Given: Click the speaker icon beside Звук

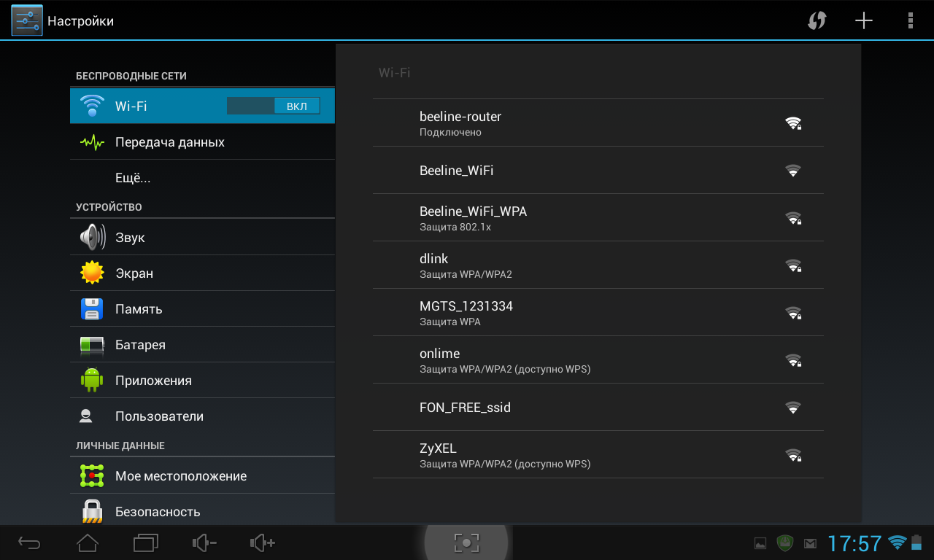Looking at the screenshot, I should coord(92,238).
